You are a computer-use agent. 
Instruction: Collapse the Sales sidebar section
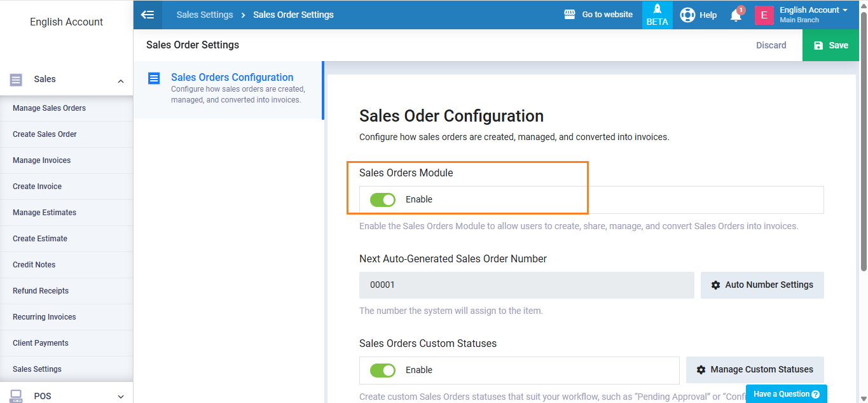[x=120, y=80]
